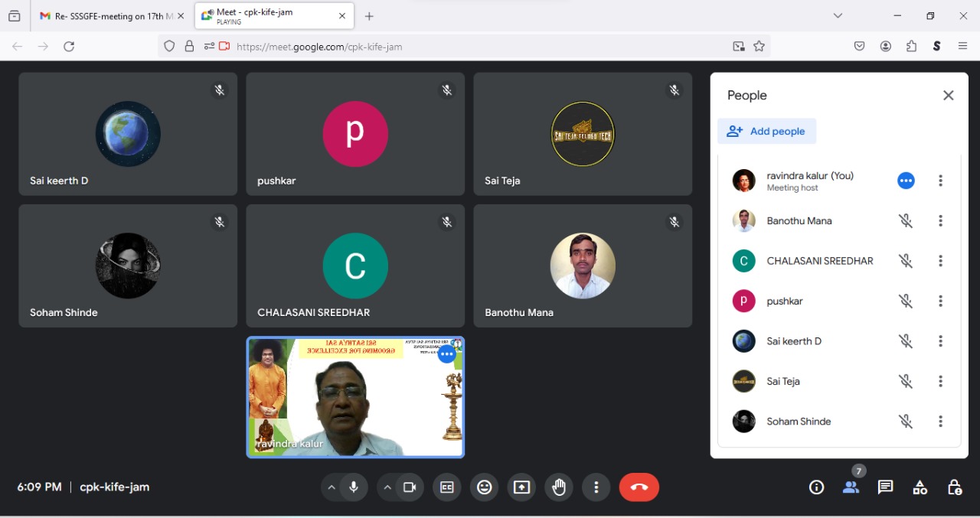Close the People side panel
Image resolution: width=980 pixels, height=518 pixels.
(x=948, y=96)
